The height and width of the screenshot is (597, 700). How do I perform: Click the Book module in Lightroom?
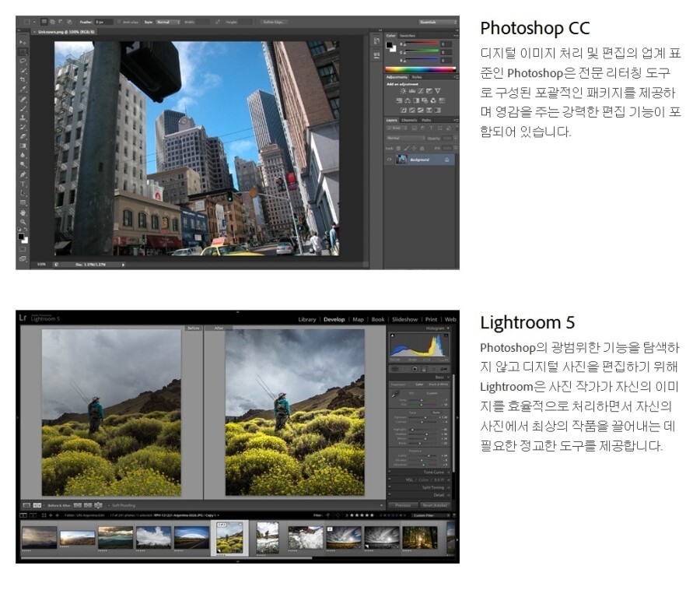tap(378, 319)
